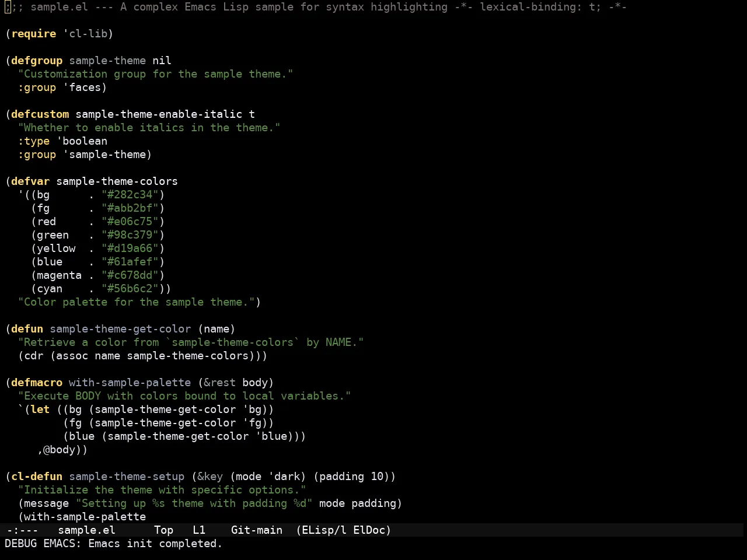Click color string "#98c379"
Viewport: 747px width, 560px height.
130,235
